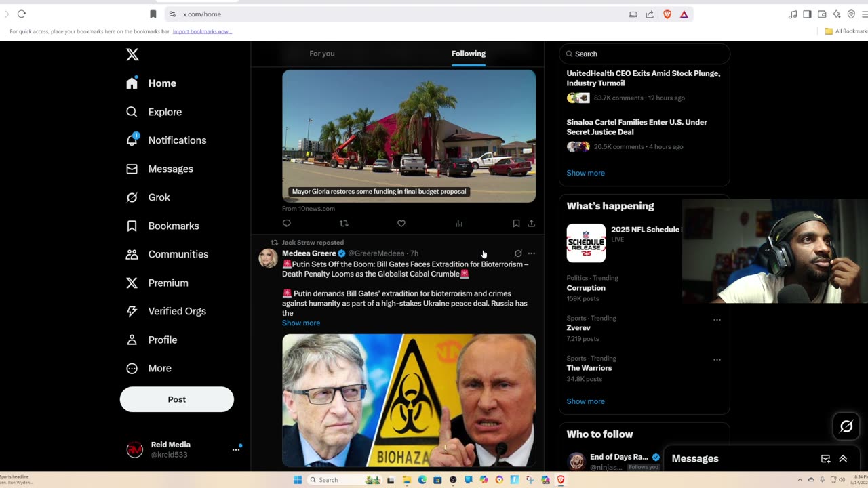Repost the 10news.com post
Image resolution: width=868 pixels, height=488 pixels.
click(x=344, y=223)
